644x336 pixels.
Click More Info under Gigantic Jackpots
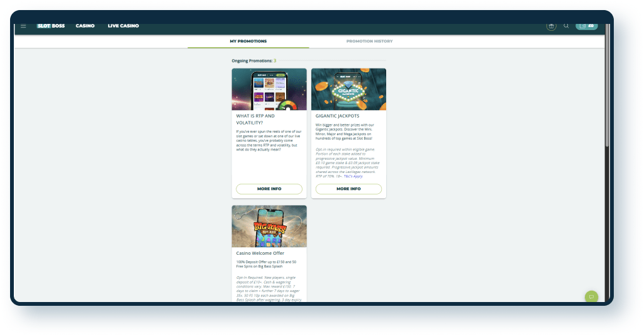348,189
